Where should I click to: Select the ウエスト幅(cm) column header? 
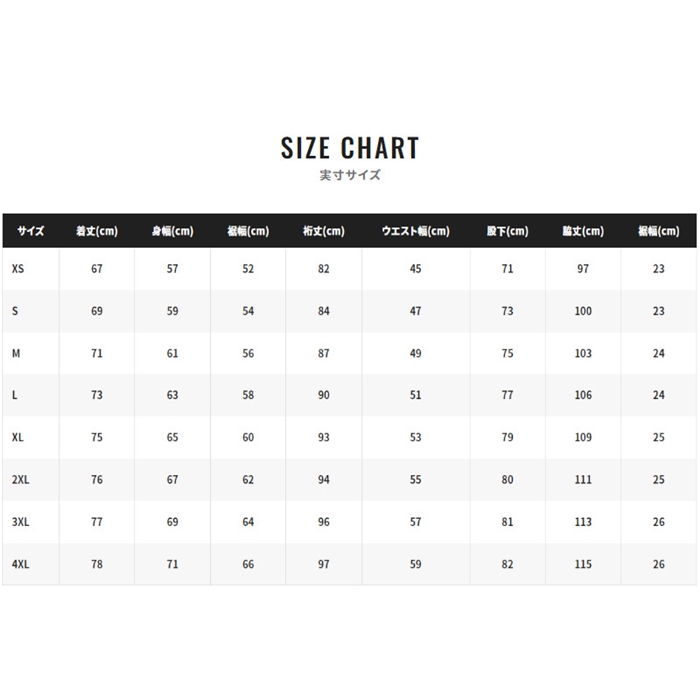pyautogui.click(x=416, y=231)
